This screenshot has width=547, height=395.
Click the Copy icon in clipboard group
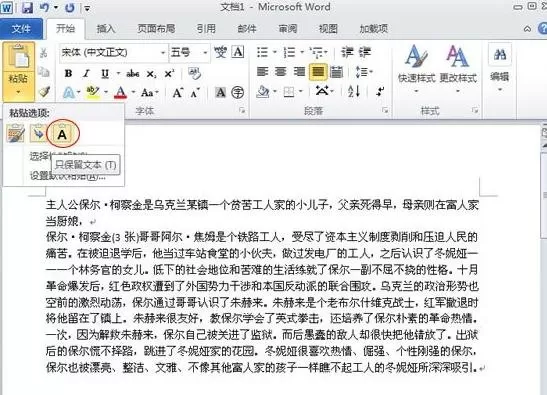point(44,72)
